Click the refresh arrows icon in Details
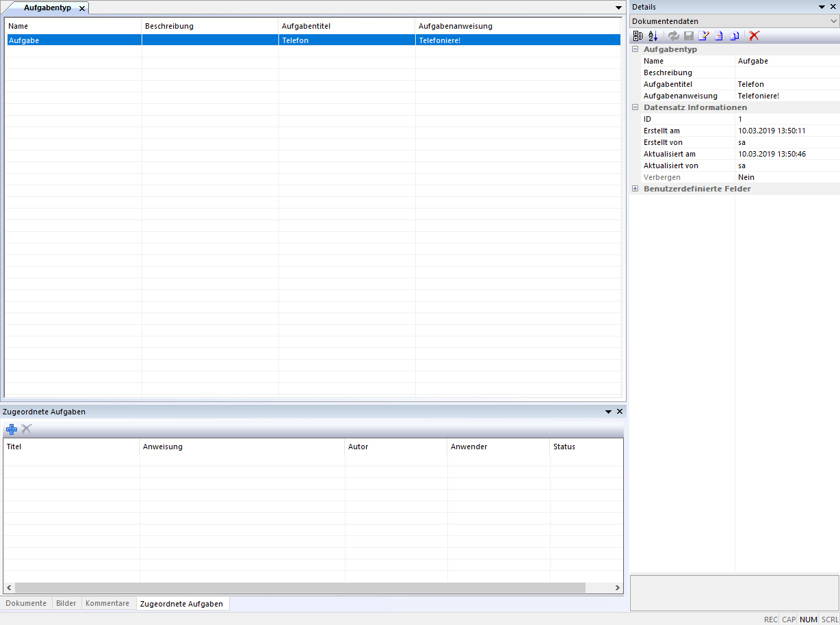 point(674,36)
